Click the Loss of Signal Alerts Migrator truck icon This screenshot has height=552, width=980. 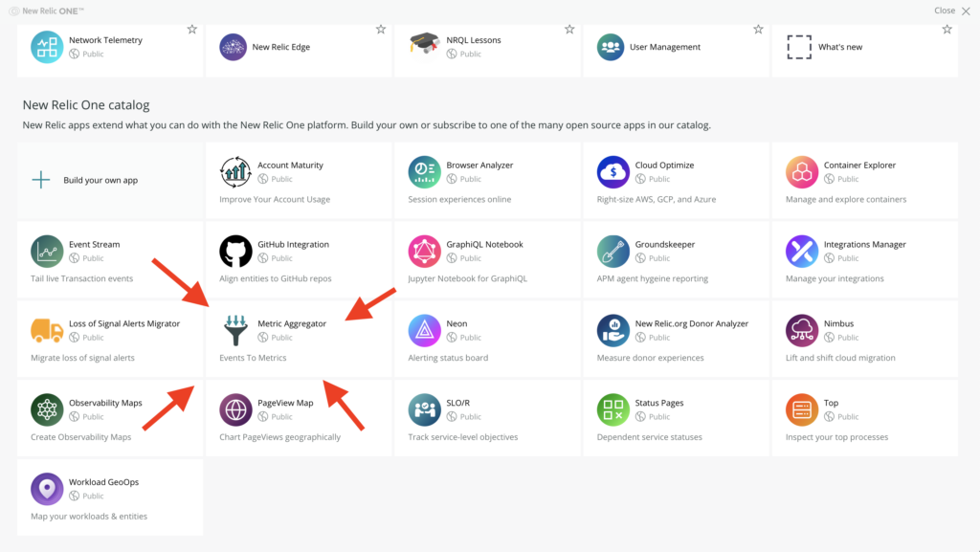(47, 330)
